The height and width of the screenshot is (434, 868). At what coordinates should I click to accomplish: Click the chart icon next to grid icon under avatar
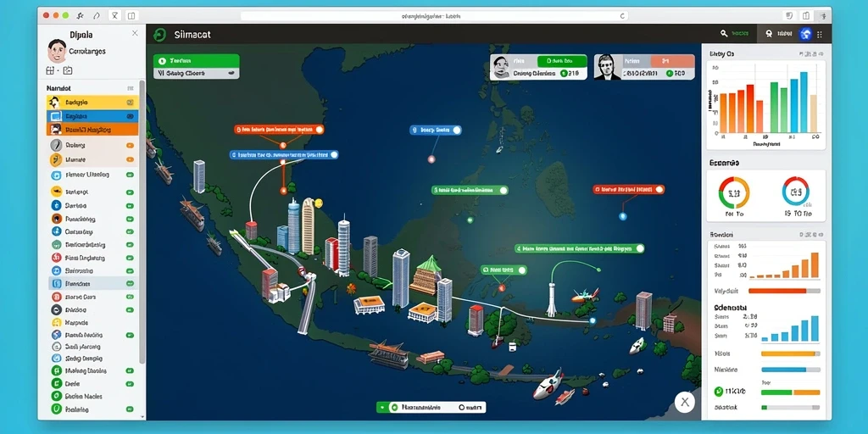68,70
